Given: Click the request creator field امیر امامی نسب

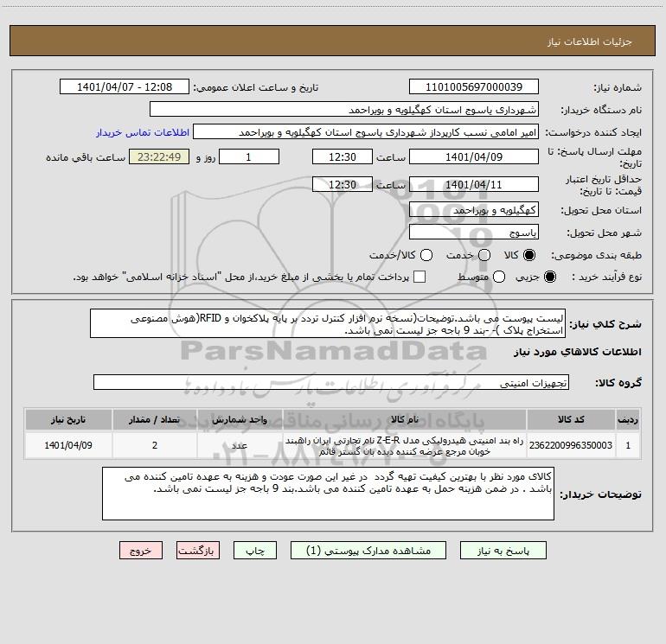Looking at the screenshot, I should coord(366,132).
